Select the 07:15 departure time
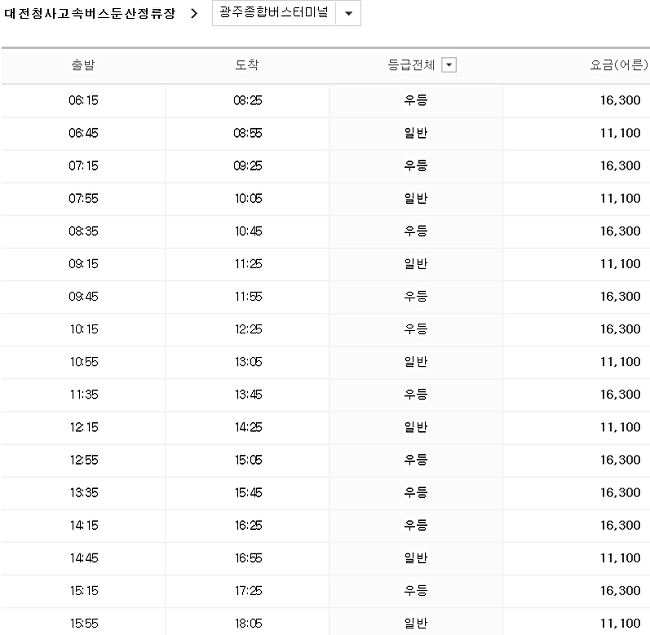This screenshot has height=635, width=650. pos(83,166)
